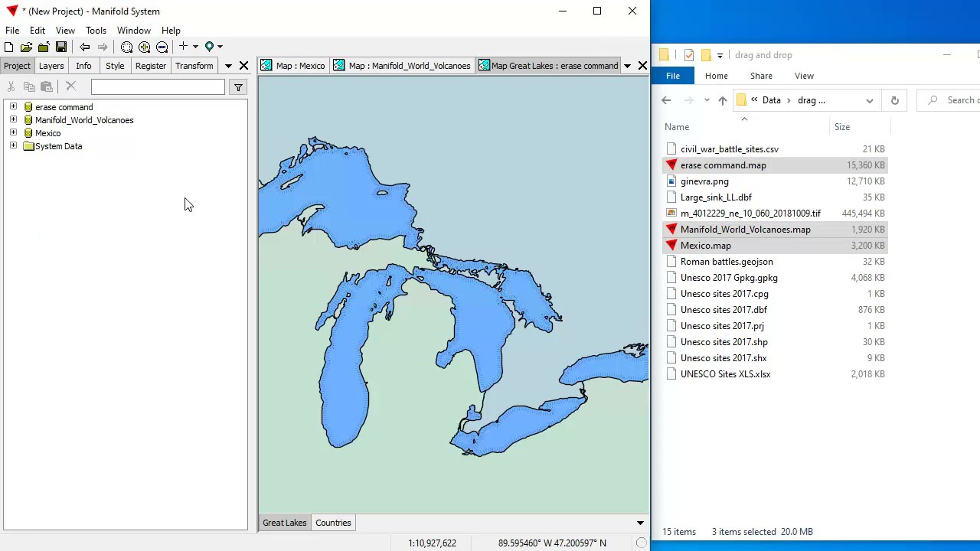
Task: Select the Great Lakes layer tab
Action: click(285, 523)
